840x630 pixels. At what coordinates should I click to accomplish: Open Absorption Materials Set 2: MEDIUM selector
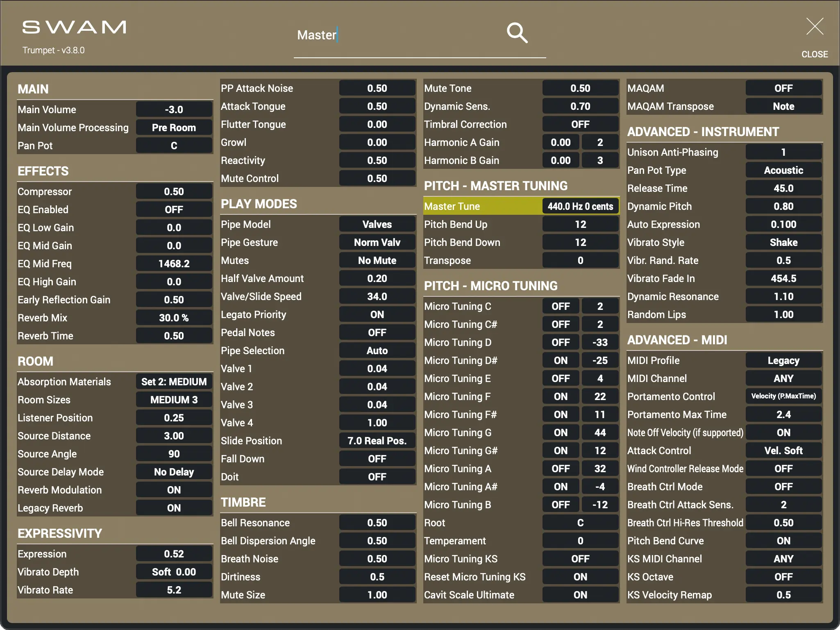tap(174, 382)
